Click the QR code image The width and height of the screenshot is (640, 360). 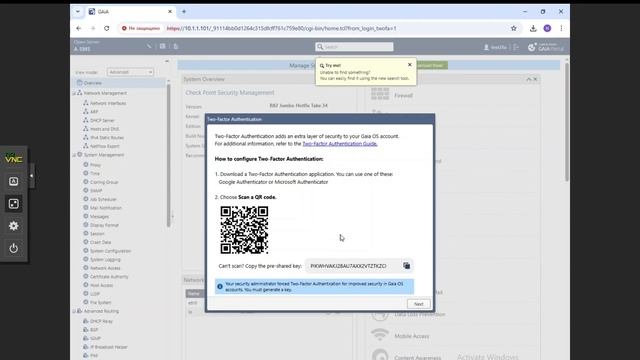[x=244, y=230]
